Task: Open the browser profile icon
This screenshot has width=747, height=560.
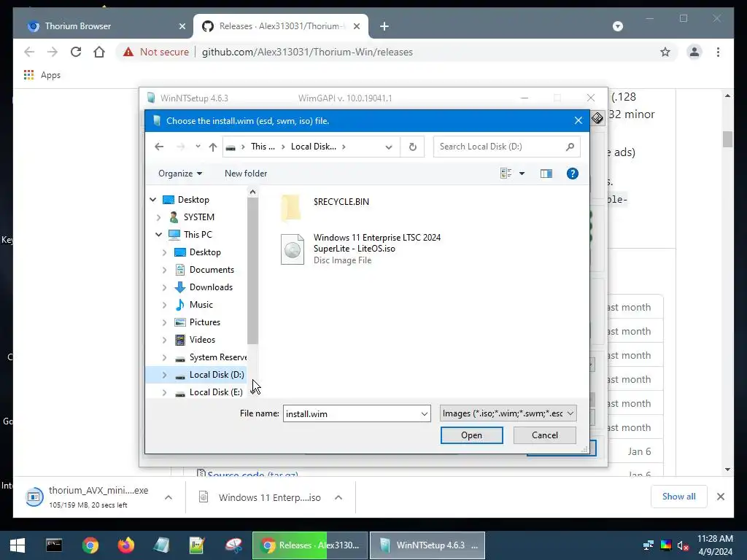Action: point(694,52)
